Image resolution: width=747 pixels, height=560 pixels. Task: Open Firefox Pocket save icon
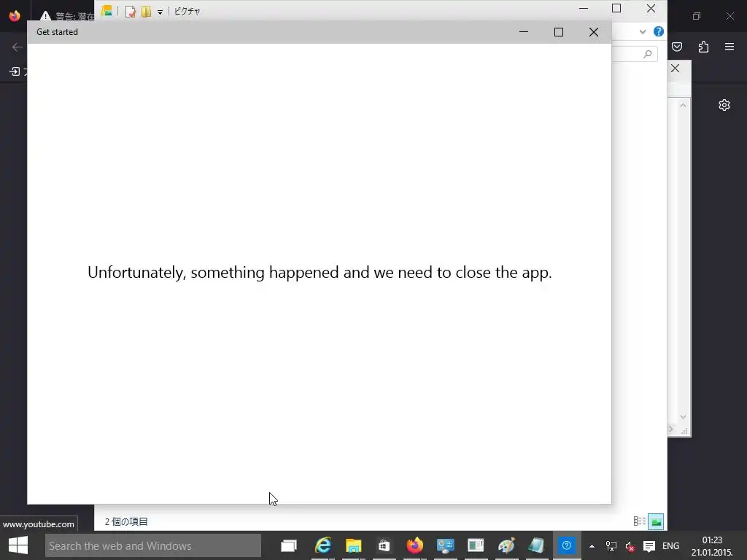[677, 47]
